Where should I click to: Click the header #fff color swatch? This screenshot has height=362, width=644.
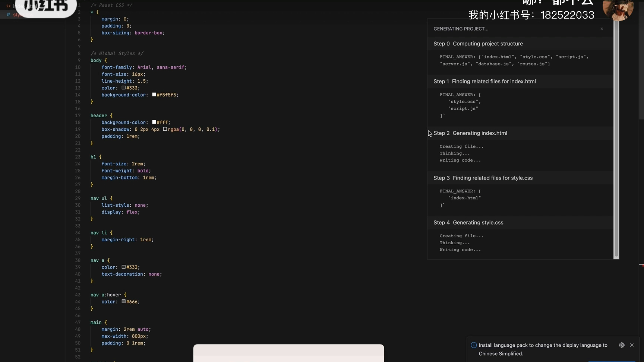[x=154, y=122]
